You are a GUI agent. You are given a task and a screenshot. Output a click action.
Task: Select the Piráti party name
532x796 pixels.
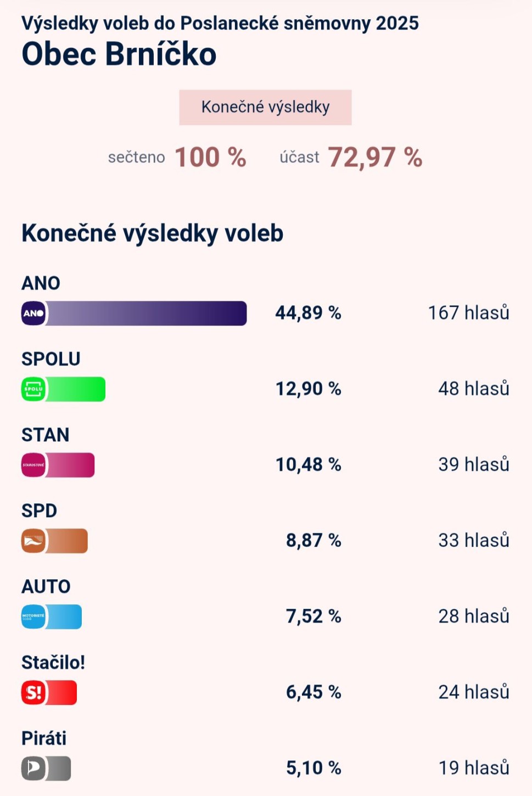[44, 738]
